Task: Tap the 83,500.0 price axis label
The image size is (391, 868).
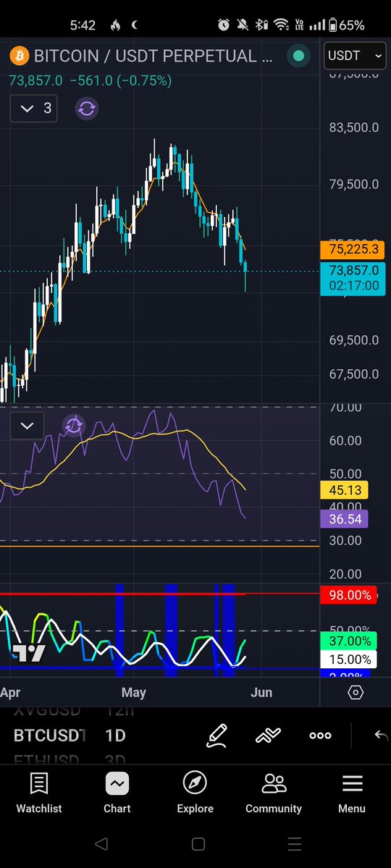Action: pyautogui.click(x=354, y=128)
